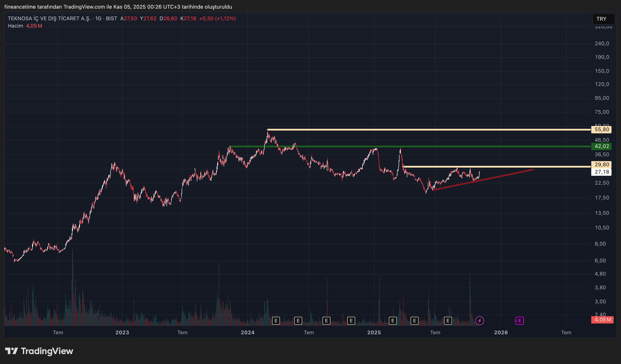Click the green 42,02 price label
Screen dimensions: 621x364
(x=601, y=146)
